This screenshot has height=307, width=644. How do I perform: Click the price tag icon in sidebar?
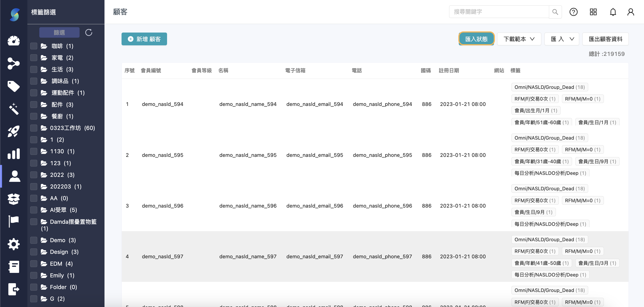point(13,86)
